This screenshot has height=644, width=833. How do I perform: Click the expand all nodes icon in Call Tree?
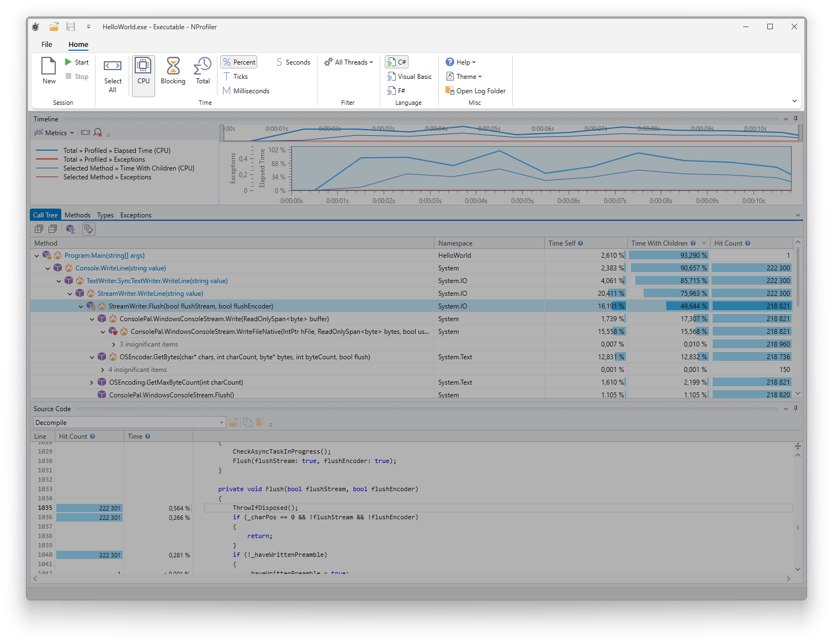click(x=39, y=229)
